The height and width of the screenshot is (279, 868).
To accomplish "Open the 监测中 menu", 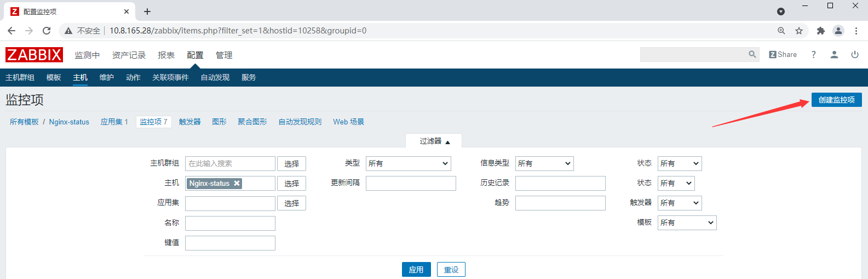I will [x=87, y=55].
